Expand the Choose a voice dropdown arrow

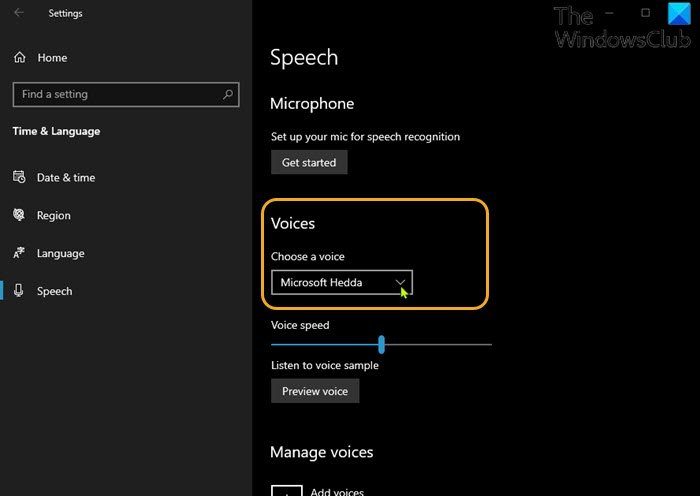pyautogui.click(x=401, y=283)
